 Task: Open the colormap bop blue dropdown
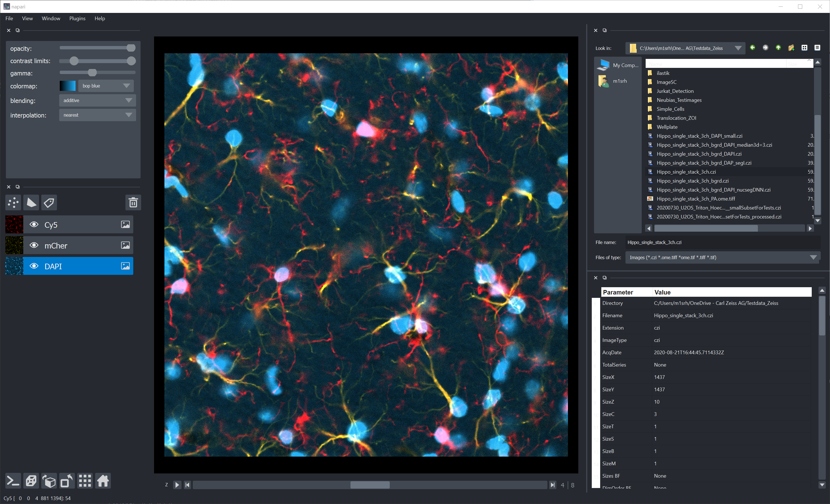click(x=106, y=86)
